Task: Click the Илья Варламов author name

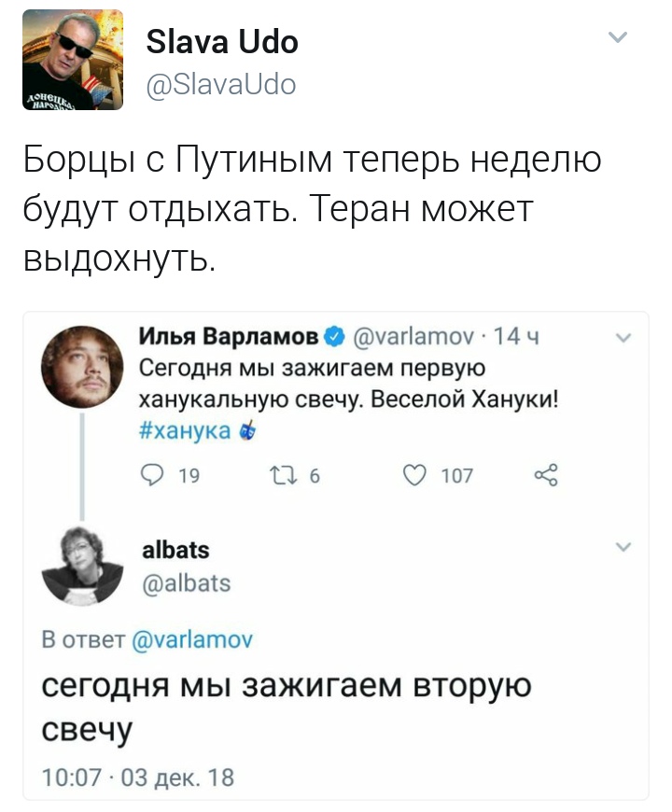Action: point(229,336)
